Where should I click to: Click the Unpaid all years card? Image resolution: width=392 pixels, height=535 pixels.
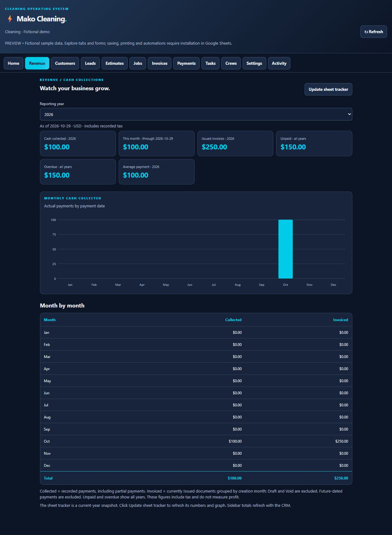coord(314,143)
